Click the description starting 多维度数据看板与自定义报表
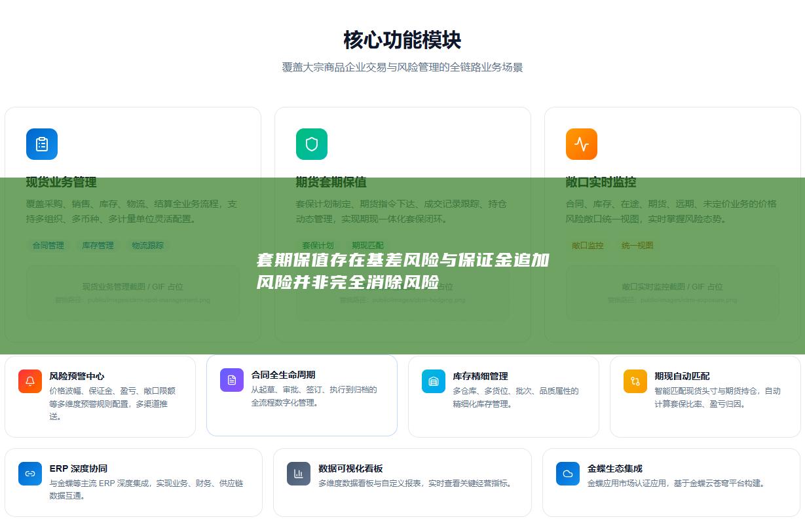The image size is (805, 532). click(x=415, y=484)
